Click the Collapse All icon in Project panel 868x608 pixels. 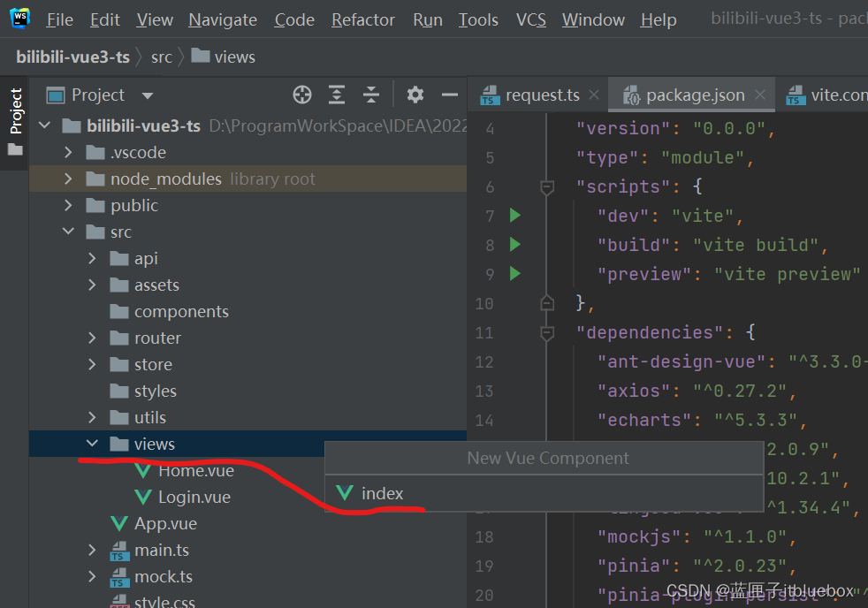coord(371,95)
